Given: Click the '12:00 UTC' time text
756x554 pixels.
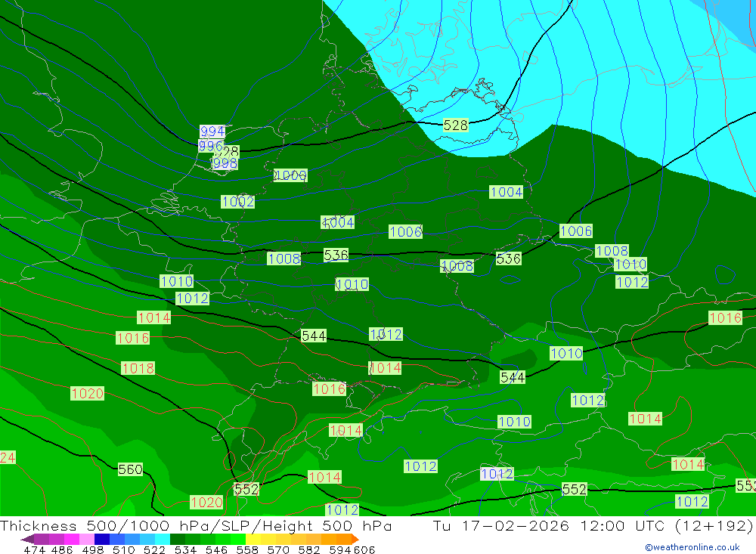Looking at the screenshot, I should point(622,525).
